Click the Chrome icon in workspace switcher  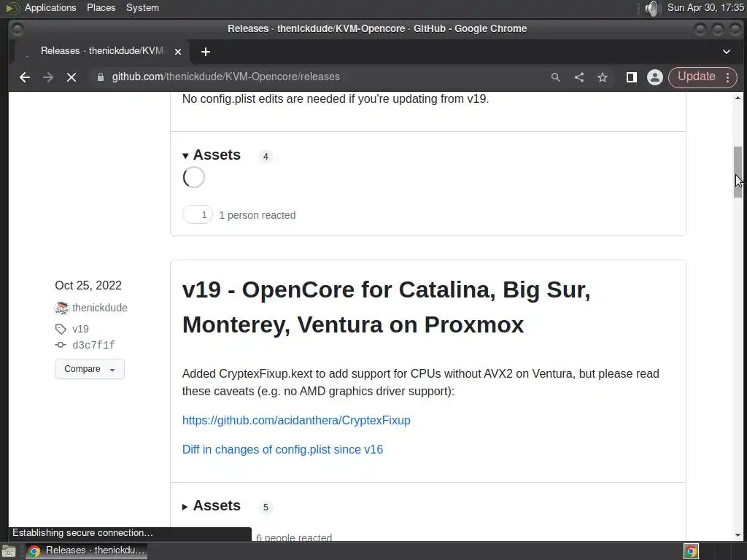692,551
